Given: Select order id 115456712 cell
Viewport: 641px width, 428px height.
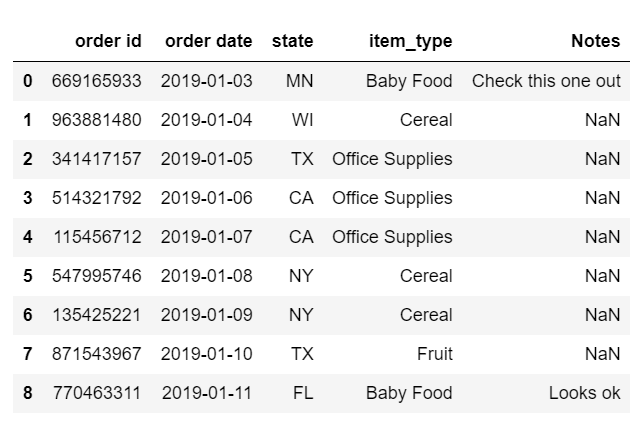Looking at the screenshot, I should (x=98, y=237).
